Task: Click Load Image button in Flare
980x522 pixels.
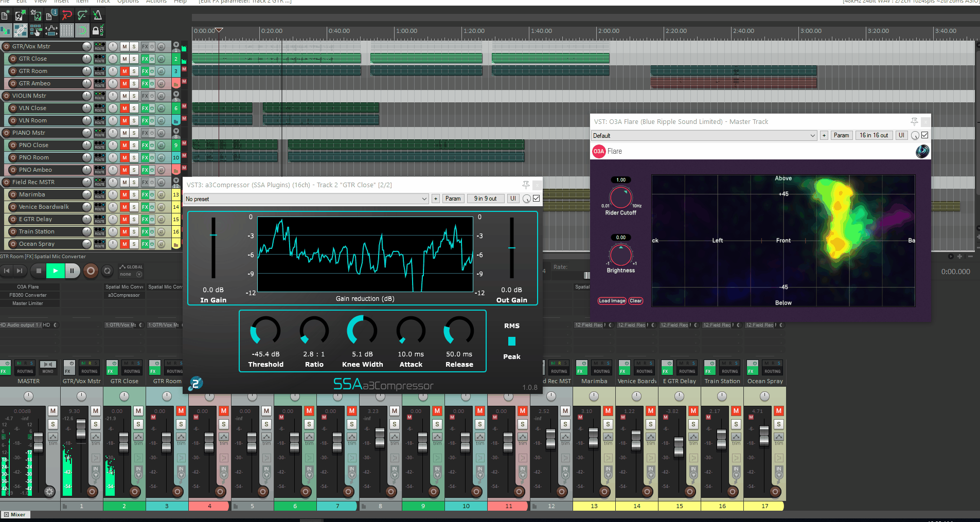Action: (x=612, y=301)
